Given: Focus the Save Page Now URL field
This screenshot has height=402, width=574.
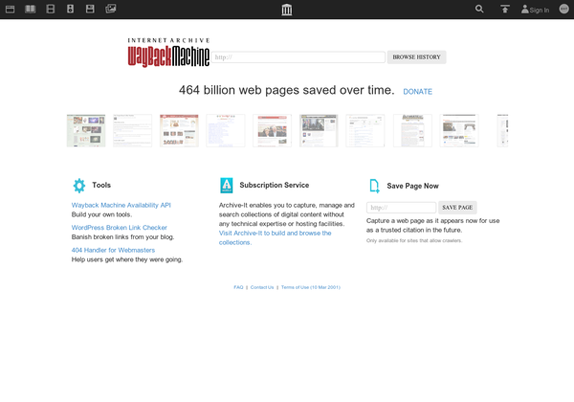Looking at the screenshot, I should 401,208.
